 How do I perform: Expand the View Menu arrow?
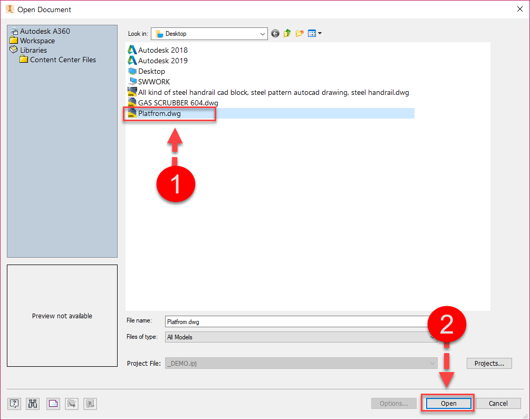pyautogui.click(x=319, y=33)
